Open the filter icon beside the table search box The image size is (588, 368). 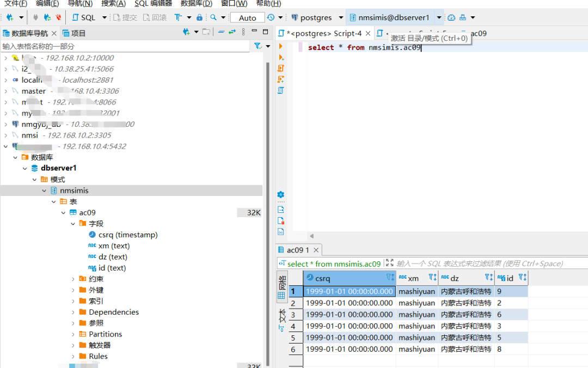258,46
